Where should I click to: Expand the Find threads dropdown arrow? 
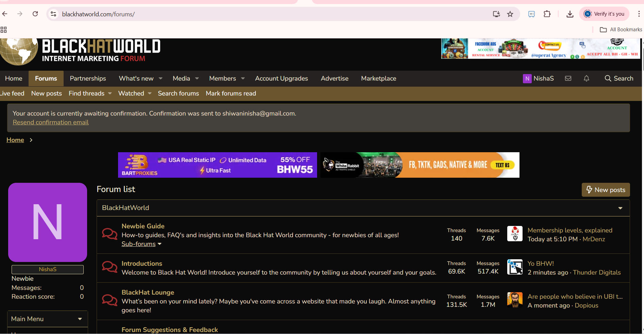(x=110, y=93)
